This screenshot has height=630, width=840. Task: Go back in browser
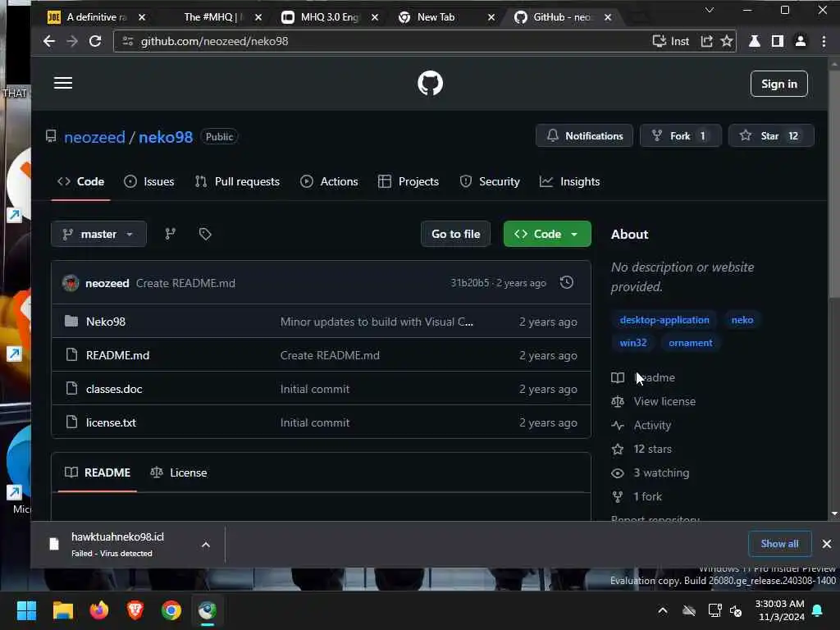click(48, 41)
